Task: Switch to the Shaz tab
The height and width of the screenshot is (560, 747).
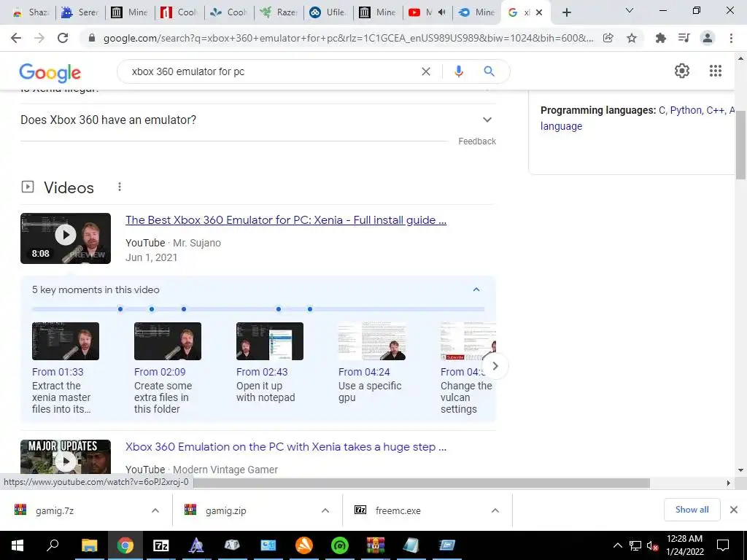Action: click(x=30, y=12)
